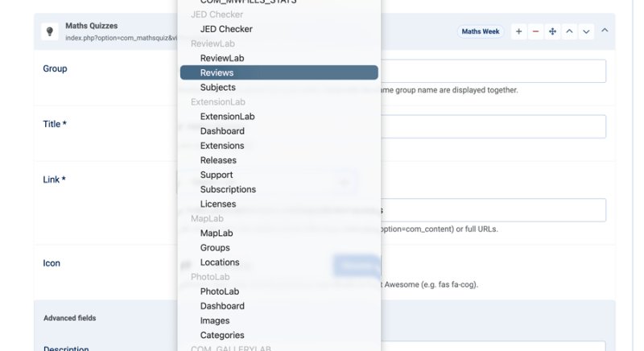
Task: Click the move handle icon for Maths Quizzes
Action: point(552,31)
